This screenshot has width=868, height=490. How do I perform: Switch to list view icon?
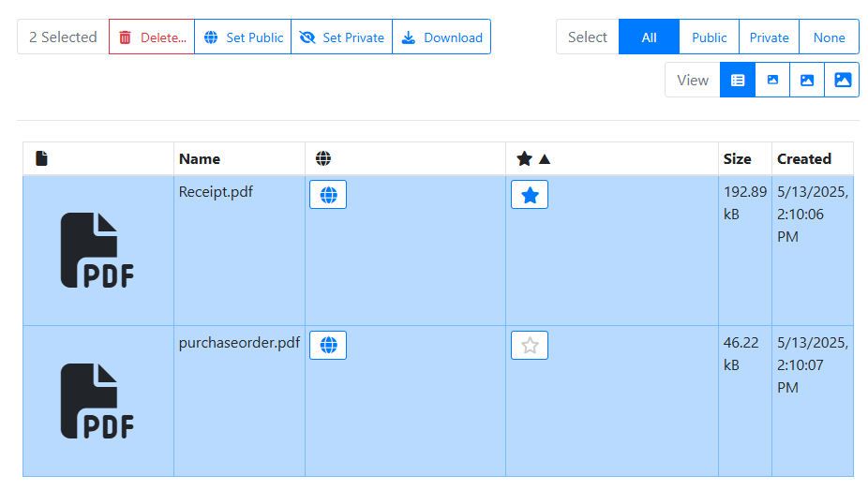[738, 81]
